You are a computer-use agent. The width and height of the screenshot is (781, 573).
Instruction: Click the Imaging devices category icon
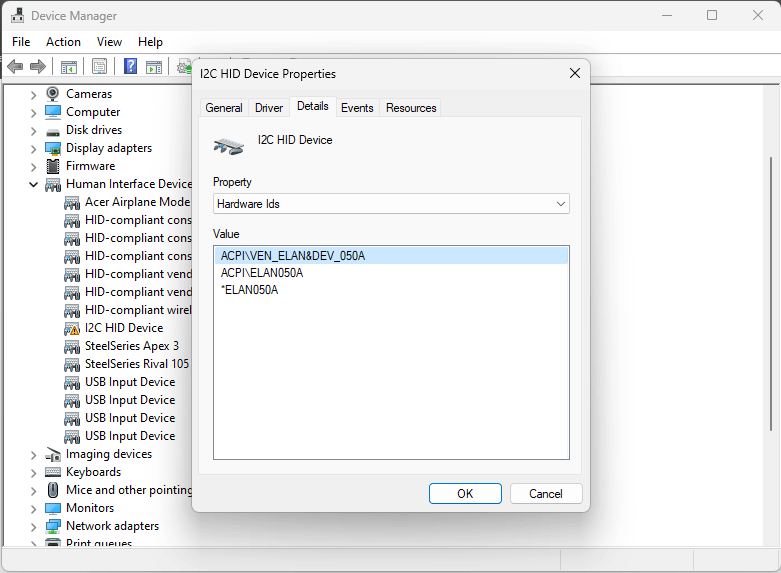[x=53, y=454]
